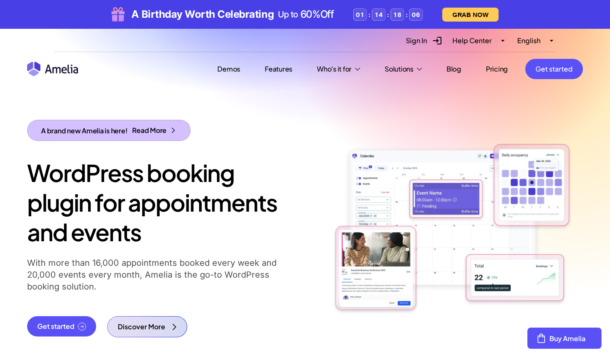Open the Pricing page
Image resolution: width=610 pixels, height=364 pixels.
[x=496, y=69]
